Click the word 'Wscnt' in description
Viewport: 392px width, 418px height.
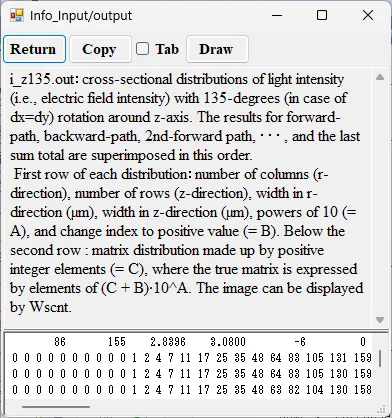[x=49, y=307]
